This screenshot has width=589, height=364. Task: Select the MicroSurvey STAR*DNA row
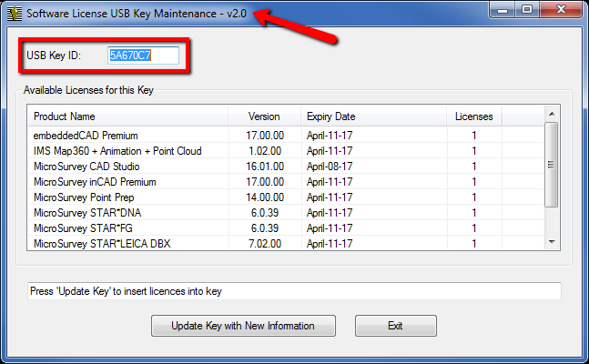(x=286, y=213)
